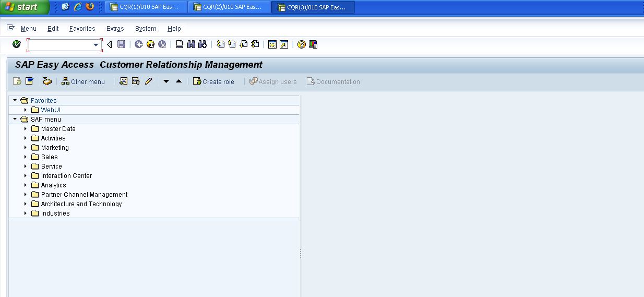Click the Move Favorites Up arrow

(x=178, y=81)
